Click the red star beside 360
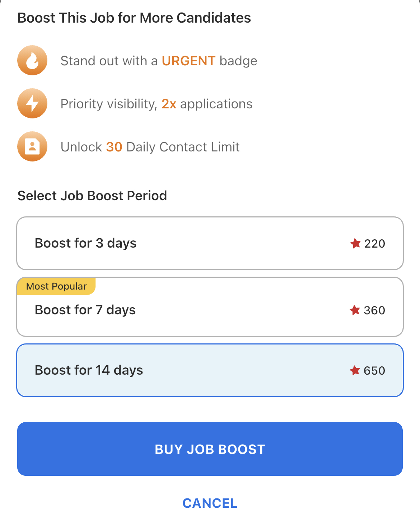 [x=355, y=310]
